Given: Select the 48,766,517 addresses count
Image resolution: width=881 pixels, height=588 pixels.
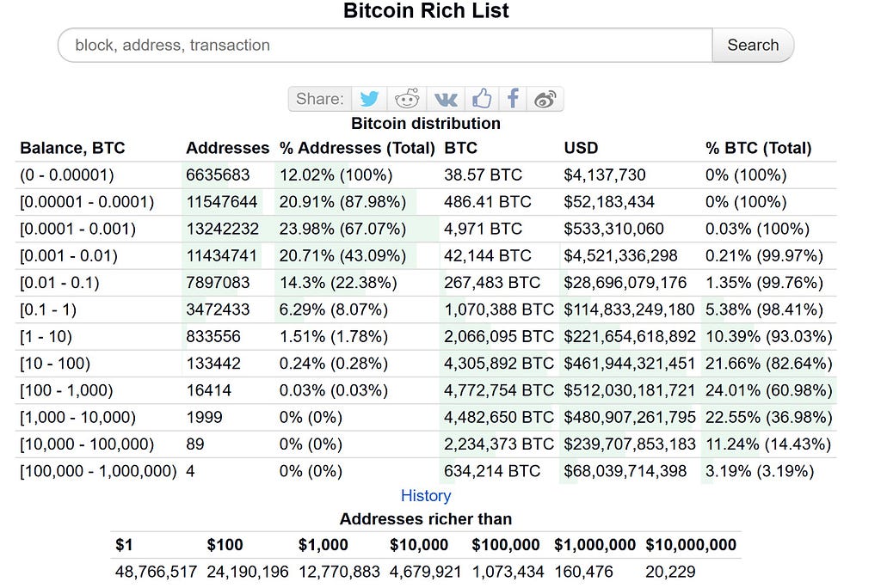Looking at the screenshot, I should point(157,572).
